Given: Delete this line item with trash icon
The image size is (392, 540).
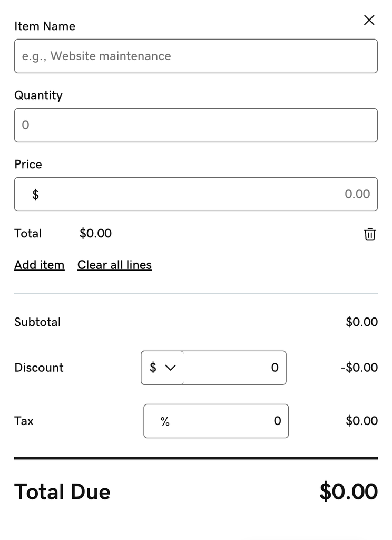Looking at the screenshot, I should (x=370, y=234).
